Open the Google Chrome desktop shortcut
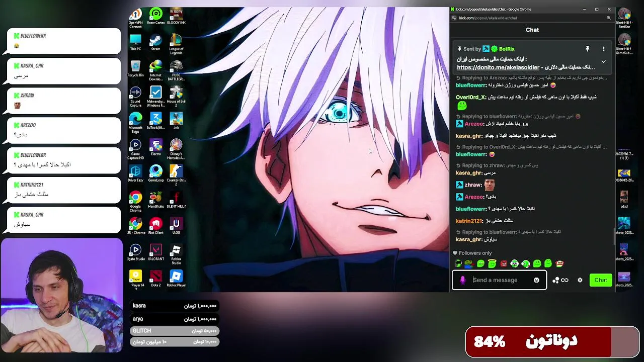The width and height of the screenshot is (644, 362). [135, 201]
